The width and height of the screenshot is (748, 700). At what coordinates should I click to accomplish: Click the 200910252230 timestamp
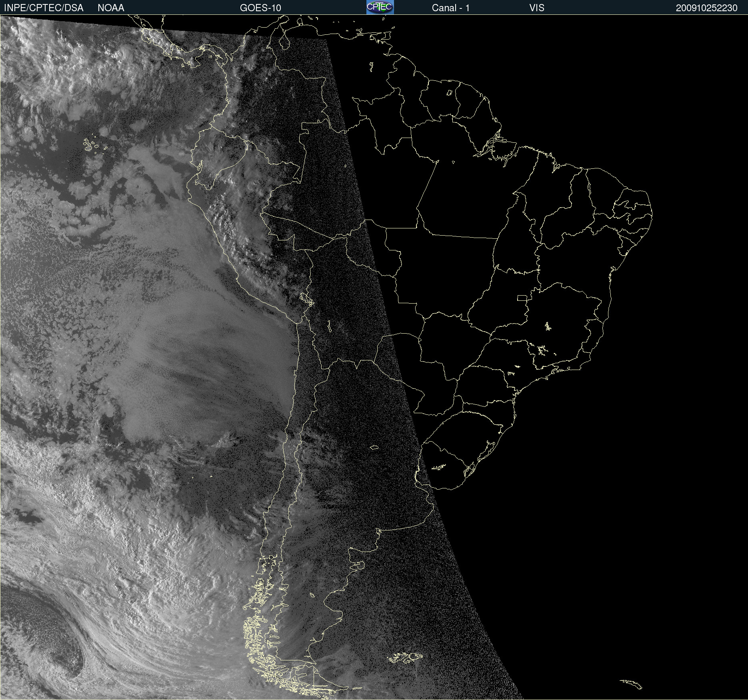(707, 8)
